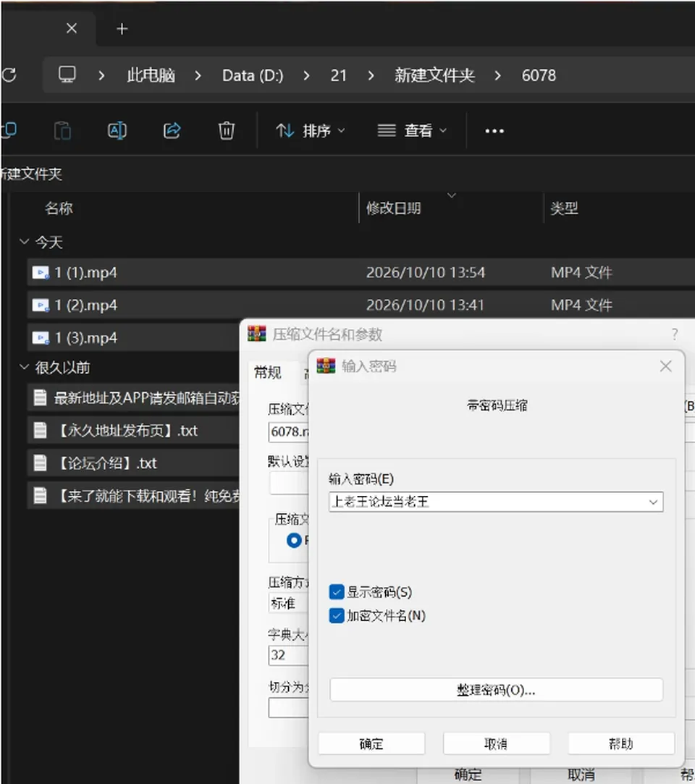Switch to the 常规 tab
Image resolution: width=695 pixels, height=784 pixels.
[268, 373]
